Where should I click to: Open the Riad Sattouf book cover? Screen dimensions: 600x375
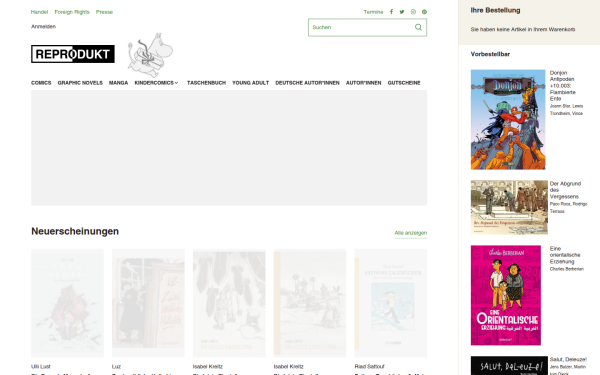(391, 303)
